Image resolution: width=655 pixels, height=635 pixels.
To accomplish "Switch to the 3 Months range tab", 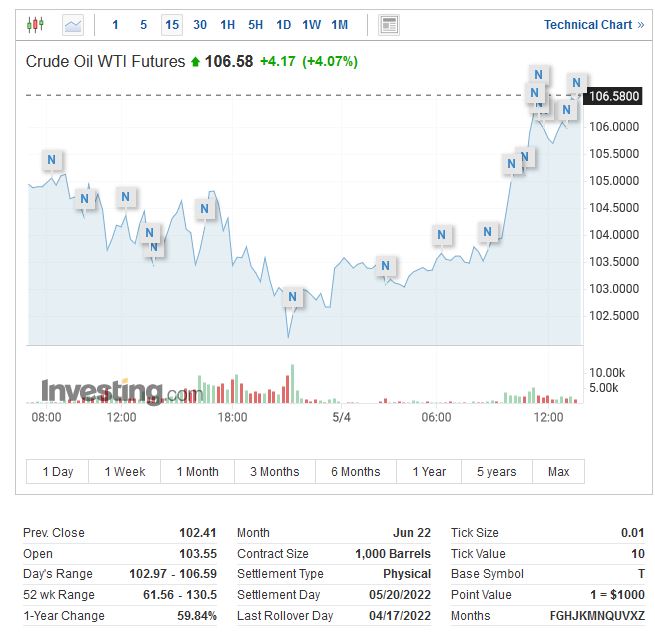I will pos(275,472).
